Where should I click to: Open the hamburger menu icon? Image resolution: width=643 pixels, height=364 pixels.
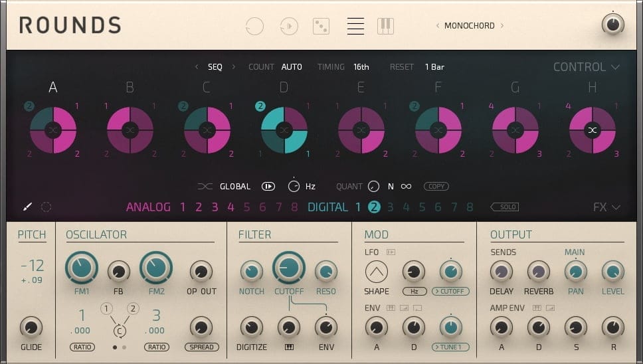[x=355, y=26]
